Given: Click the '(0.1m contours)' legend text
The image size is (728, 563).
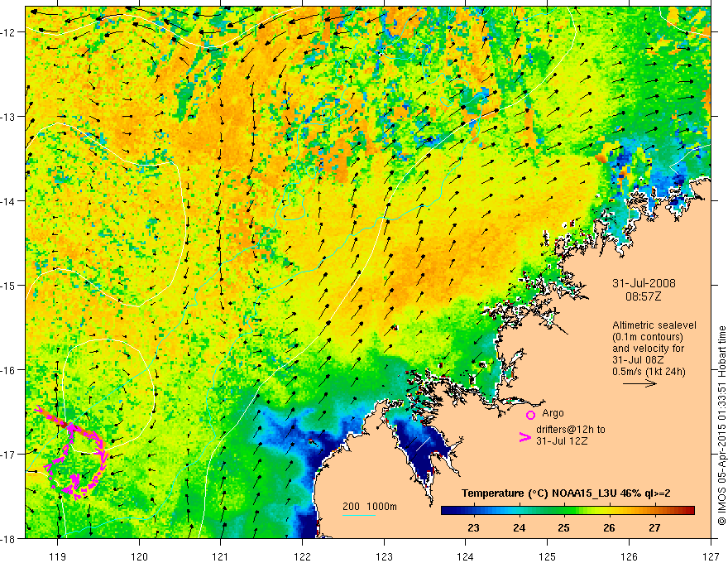Looking at the screenshot, I should click(x=648, y=337).
